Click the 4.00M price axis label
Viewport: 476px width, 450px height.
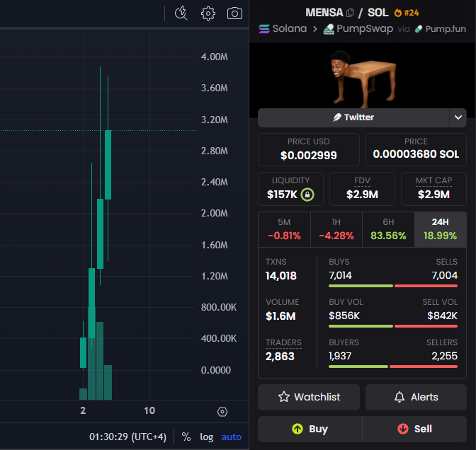click(x=215, y=57)
